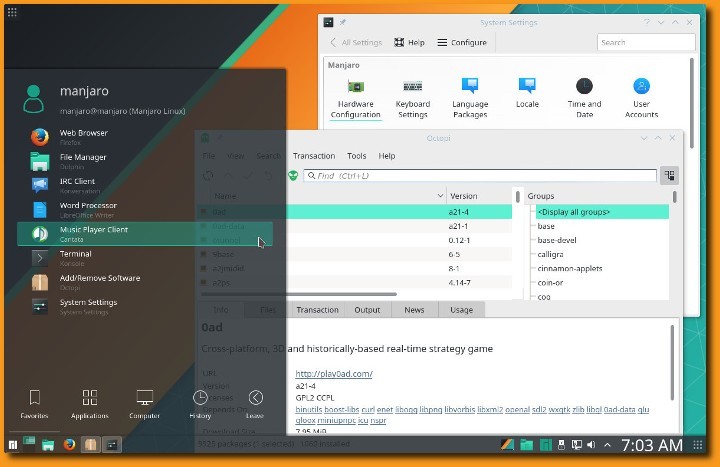Open IRC Client Konversation entry
This screenshot has height=467, width=720.
145,185
